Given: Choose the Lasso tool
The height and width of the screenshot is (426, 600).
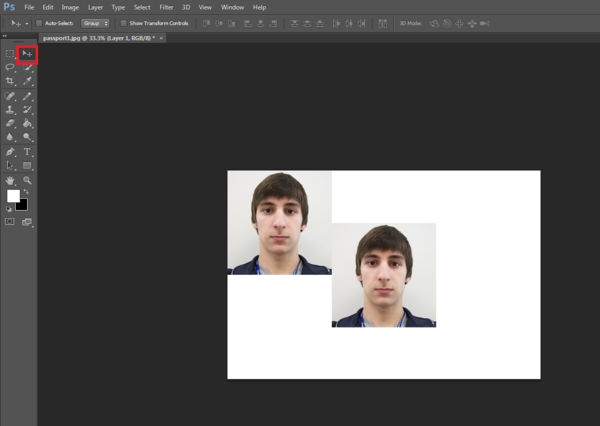Looking at the screenshot, I should point(10,68).
